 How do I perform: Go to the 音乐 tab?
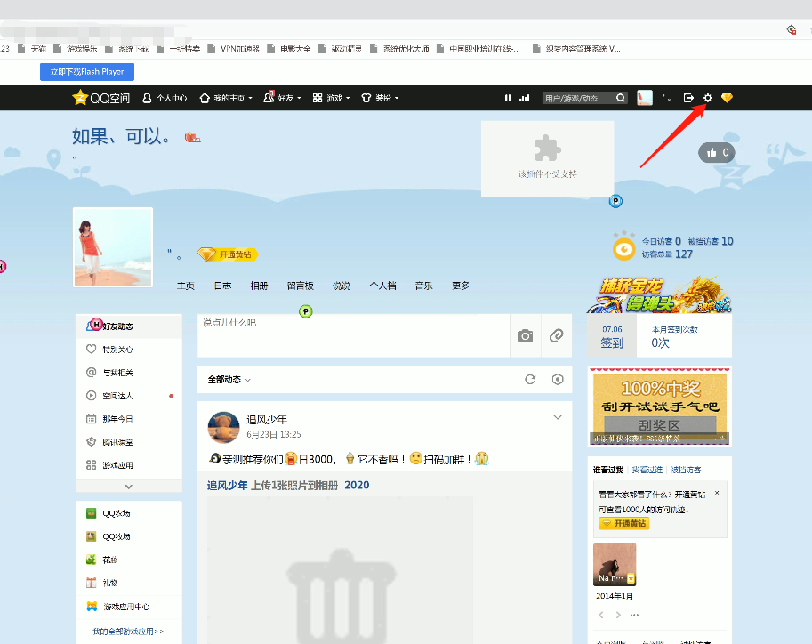coord(423,286)
